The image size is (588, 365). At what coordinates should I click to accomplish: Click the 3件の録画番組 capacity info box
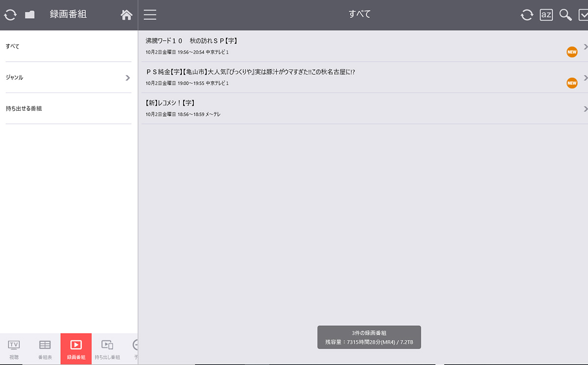369,337
